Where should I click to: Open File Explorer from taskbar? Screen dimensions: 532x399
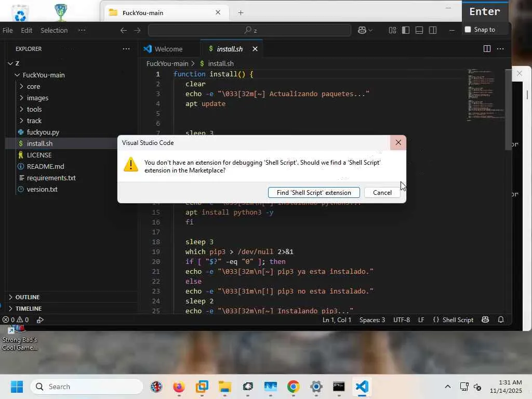point(224,387)
